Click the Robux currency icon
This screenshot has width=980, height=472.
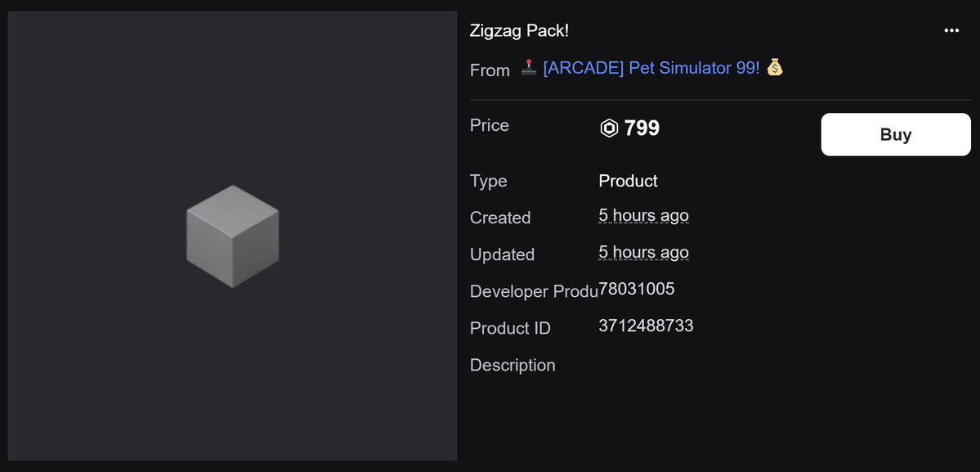tap(609, 128)
